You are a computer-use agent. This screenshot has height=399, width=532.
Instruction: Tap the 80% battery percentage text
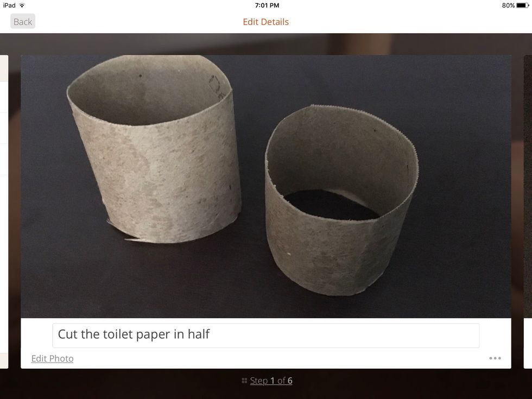click(508, 5)
